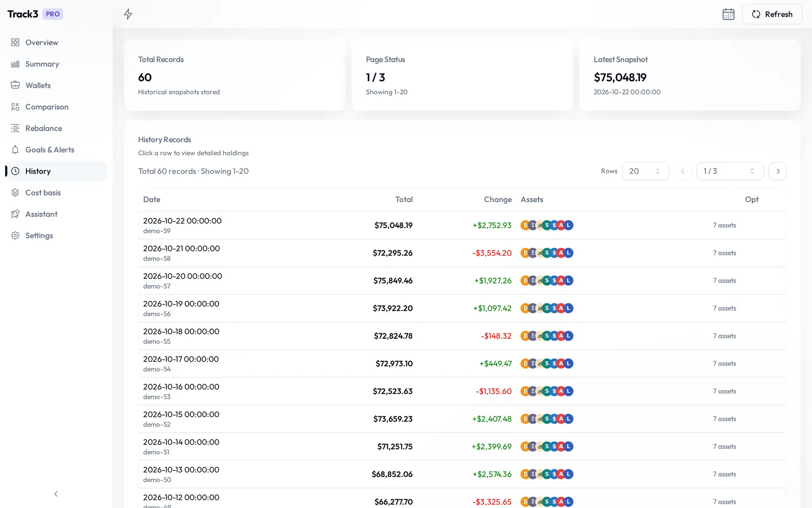The image size is (812, 508).
Task: Click the $72,523.63 total value
Action: click(x=393, y=391)
